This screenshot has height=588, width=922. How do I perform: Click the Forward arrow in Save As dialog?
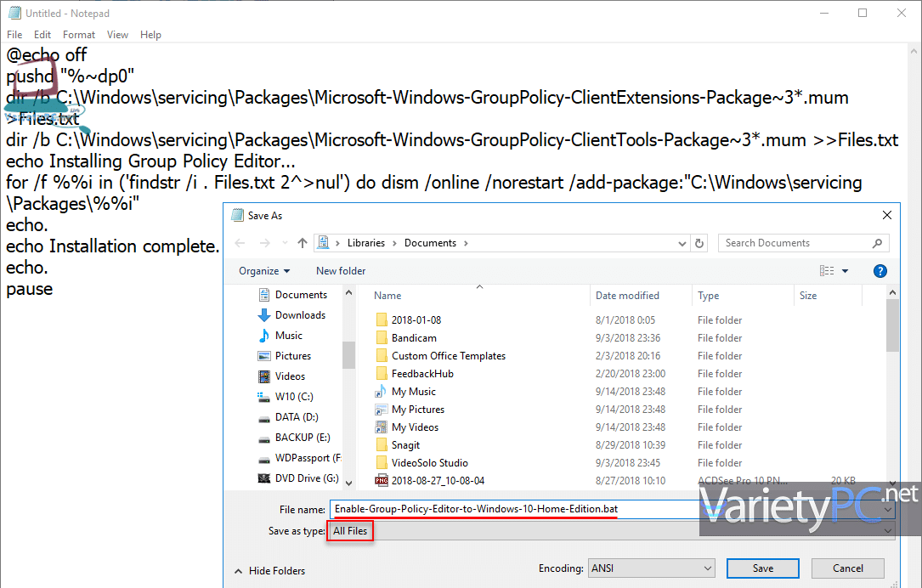click(x=264, y=243)
